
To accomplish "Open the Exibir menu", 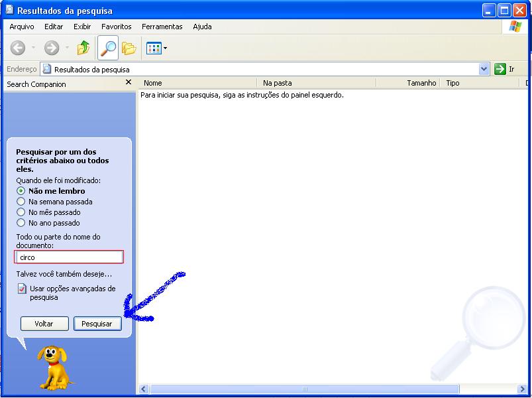I will 82,27.
